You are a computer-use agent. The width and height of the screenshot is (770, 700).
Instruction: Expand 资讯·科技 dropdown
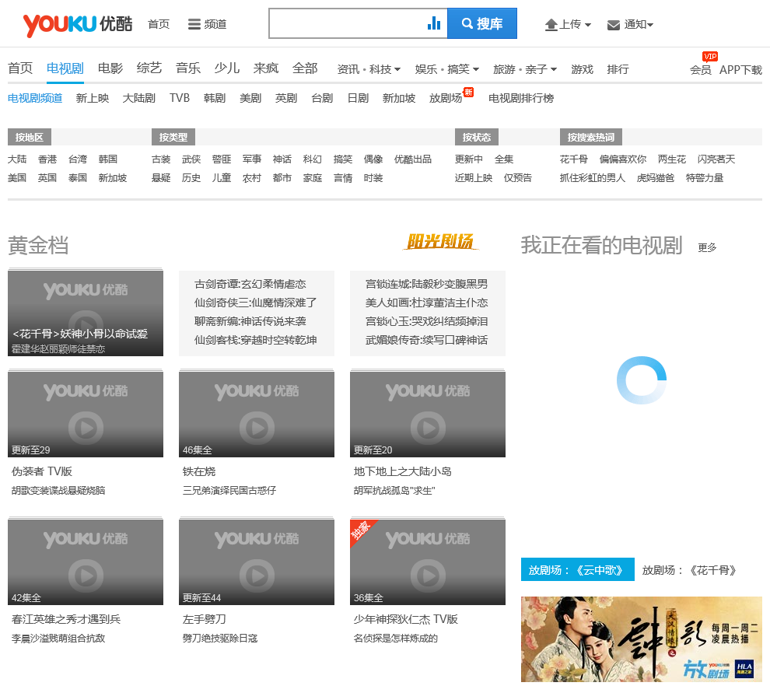(x=369, y=69)
